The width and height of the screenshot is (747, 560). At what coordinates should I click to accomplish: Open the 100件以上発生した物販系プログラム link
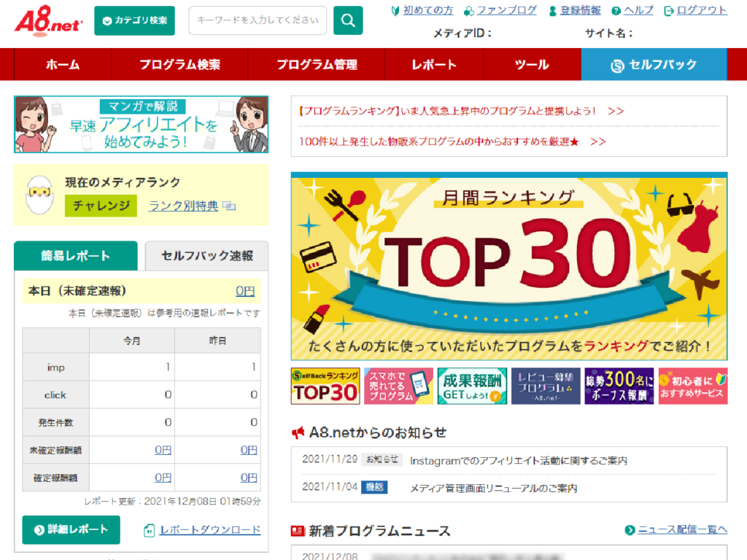pyautogui.click(x=452, y=141)
